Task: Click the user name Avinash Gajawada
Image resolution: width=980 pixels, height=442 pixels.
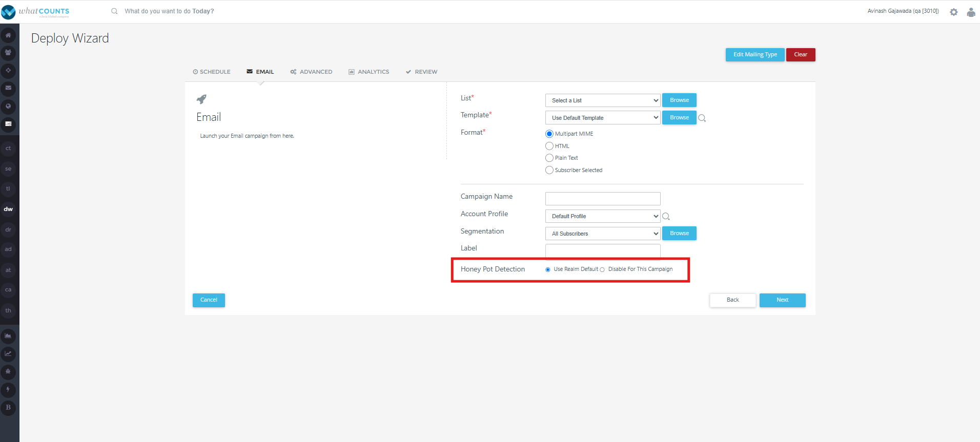Action: pyautogui.click(x=903, y=11)
